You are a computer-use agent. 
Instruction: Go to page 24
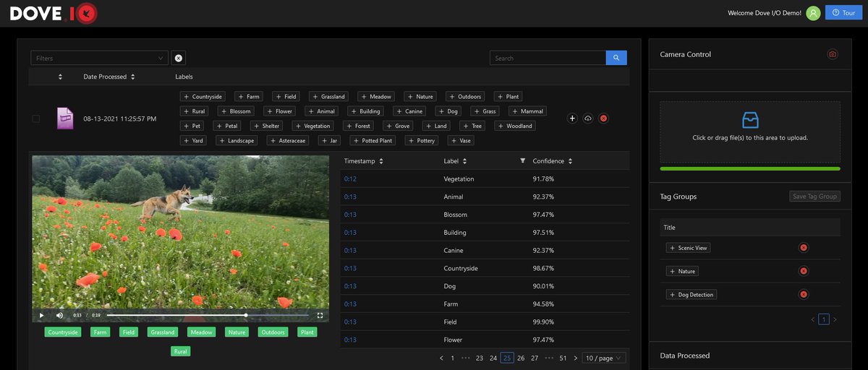493,358
